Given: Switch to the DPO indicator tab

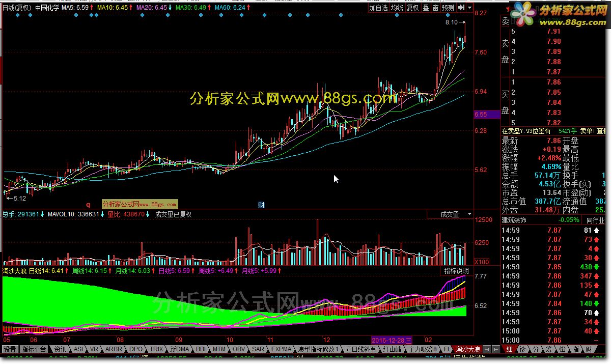Looking at the screenshot, I should coord(135,349).
